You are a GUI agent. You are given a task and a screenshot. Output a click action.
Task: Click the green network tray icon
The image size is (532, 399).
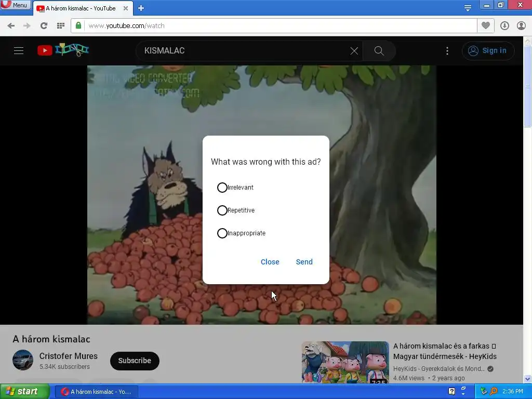pyautogui.click(x=484, y=392)
